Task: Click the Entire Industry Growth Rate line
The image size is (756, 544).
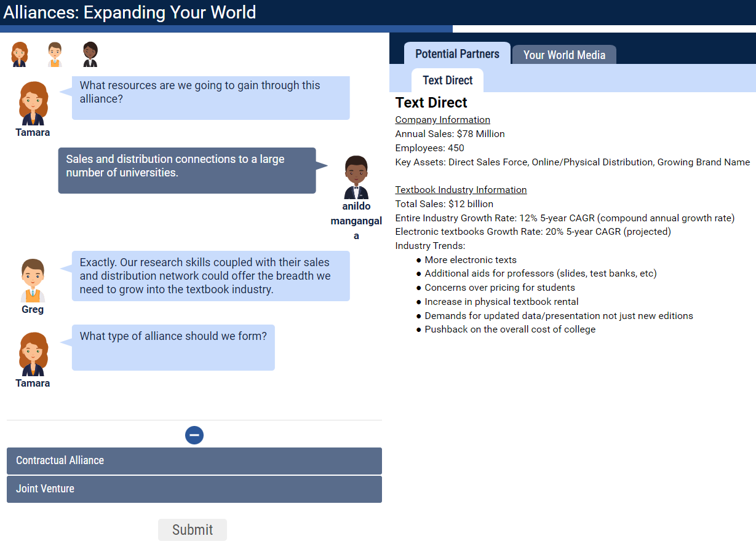Action: [x=565, y=218]
